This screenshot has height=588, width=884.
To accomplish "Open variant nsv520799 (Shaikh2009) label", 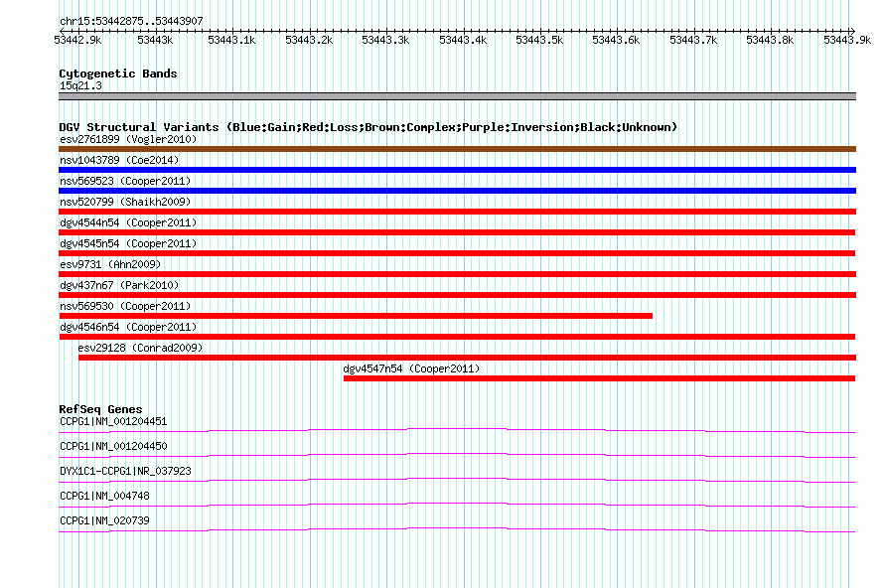I will pos(125,202).
